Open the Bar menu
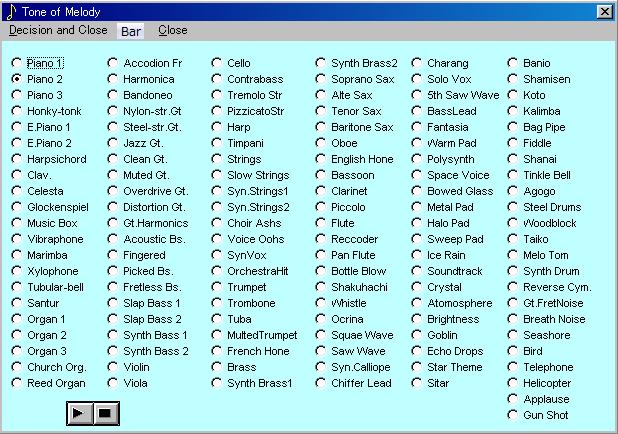 click(131, 31)
